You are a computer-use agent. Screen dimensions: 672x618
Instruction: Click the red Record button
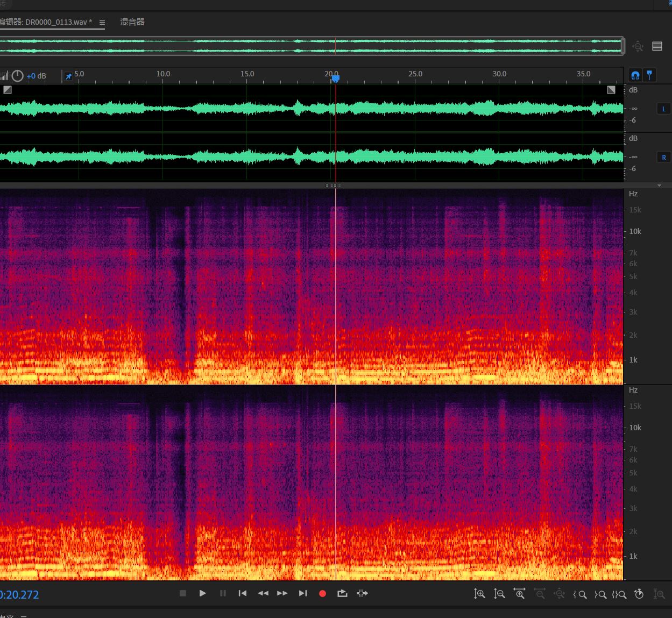[x=322, y=594]
